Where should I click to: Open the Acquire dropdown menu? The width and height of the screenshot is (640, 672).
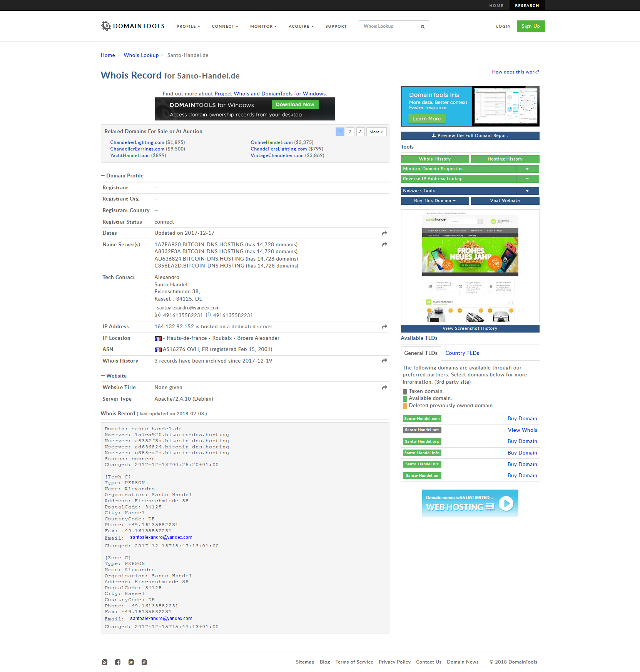301,27
